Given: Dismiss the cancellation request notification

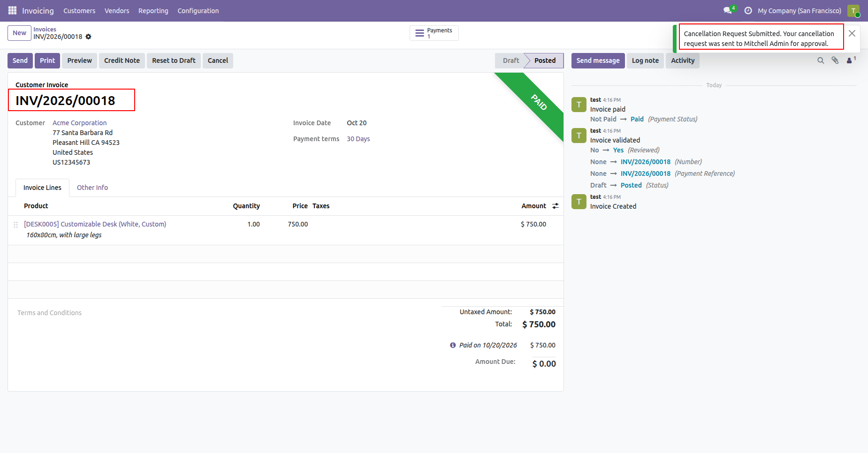Looking at the screenshot, I should click(x=852, y=33).
